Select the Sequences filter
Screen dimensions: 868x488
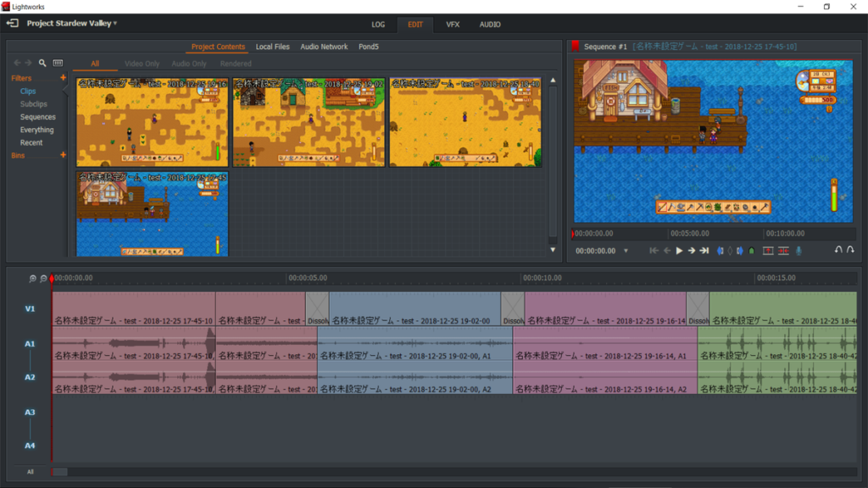pyautogui.click(x=37, y=117)
